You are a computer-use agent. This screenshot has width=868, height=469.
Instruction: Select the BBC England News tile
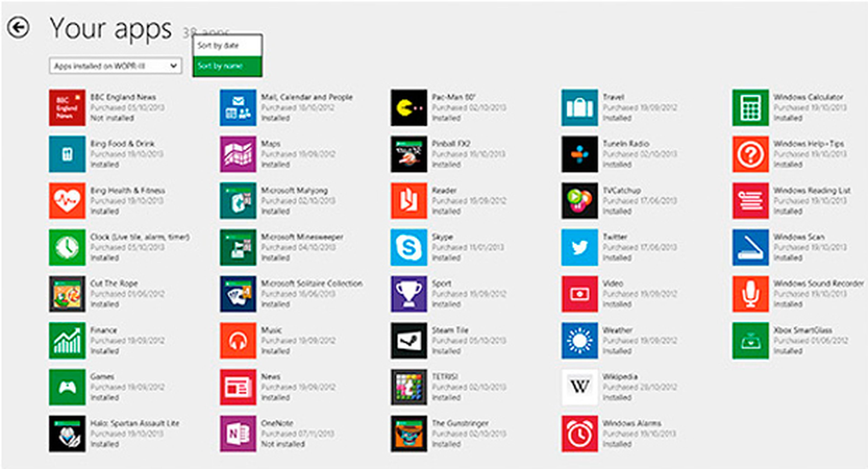[67, 108]
